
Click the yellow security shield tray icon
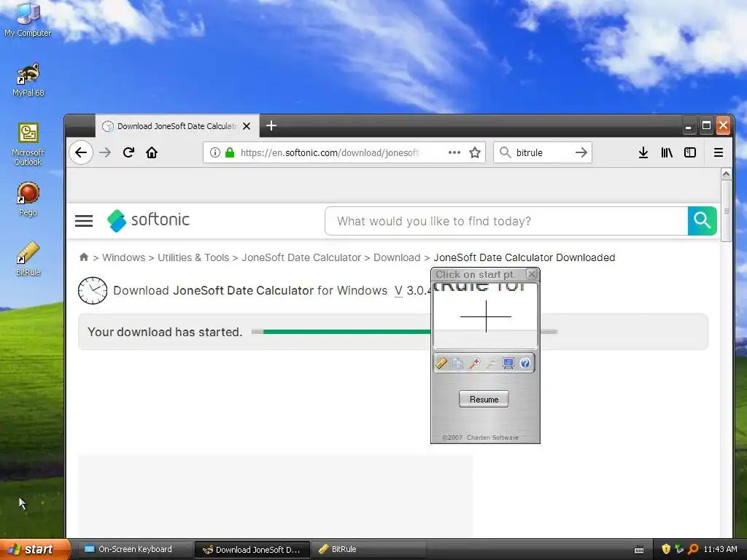click(x=666, y=550)
